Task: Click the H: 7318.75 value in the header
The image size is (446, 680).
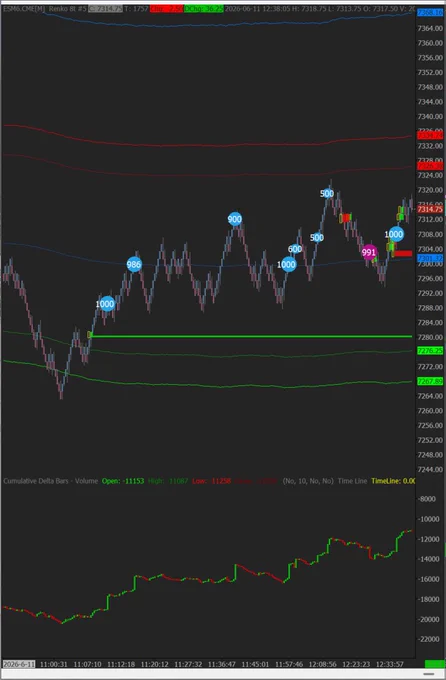Action: (309, 9)
